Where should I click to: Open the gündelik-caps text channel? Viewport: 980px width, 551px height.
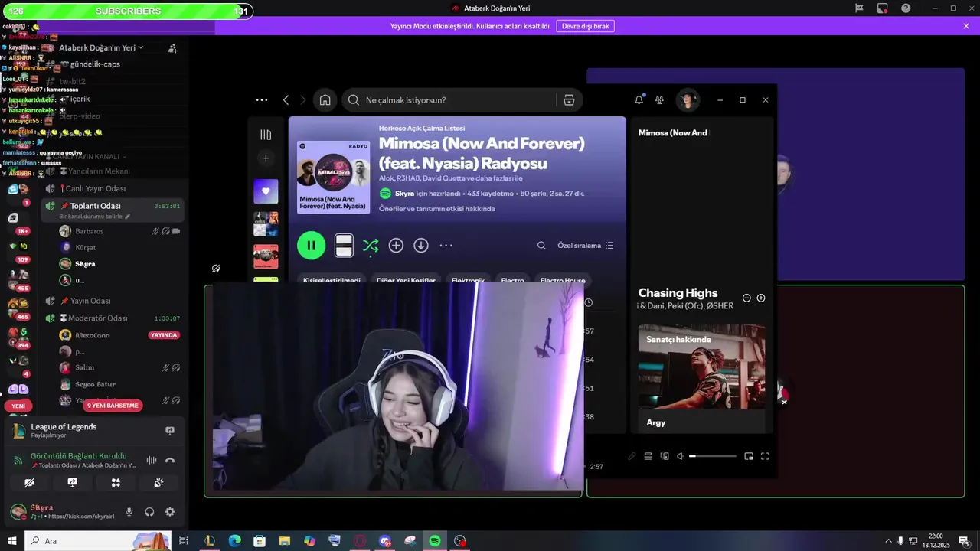tap(95, 64)
